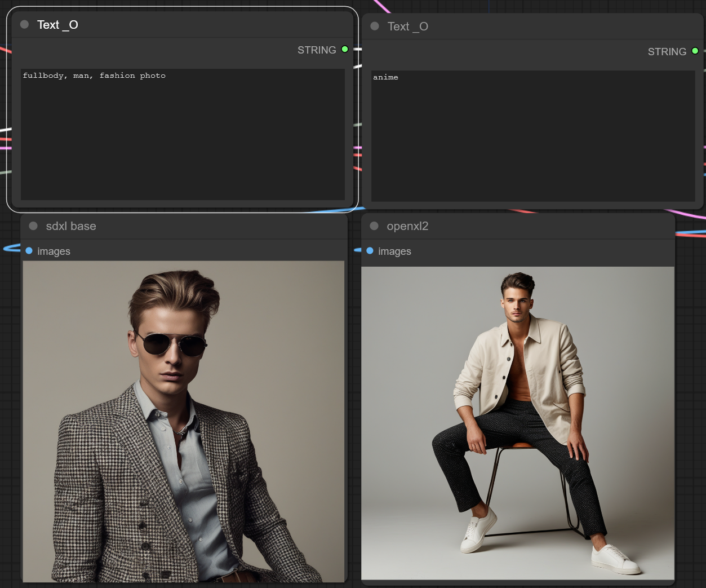Click blue images input port on openxl2
Viewport: 706px width, 588px height.
370,251
